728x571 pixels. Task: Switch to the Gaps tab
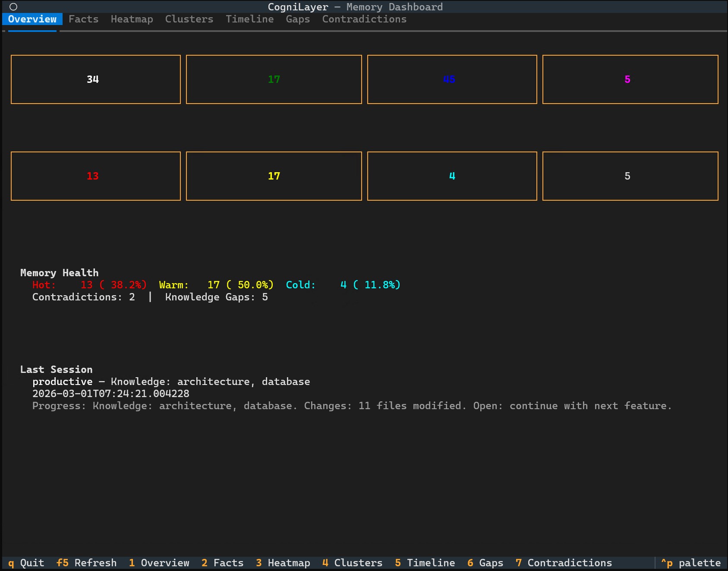tap(298, 19)
